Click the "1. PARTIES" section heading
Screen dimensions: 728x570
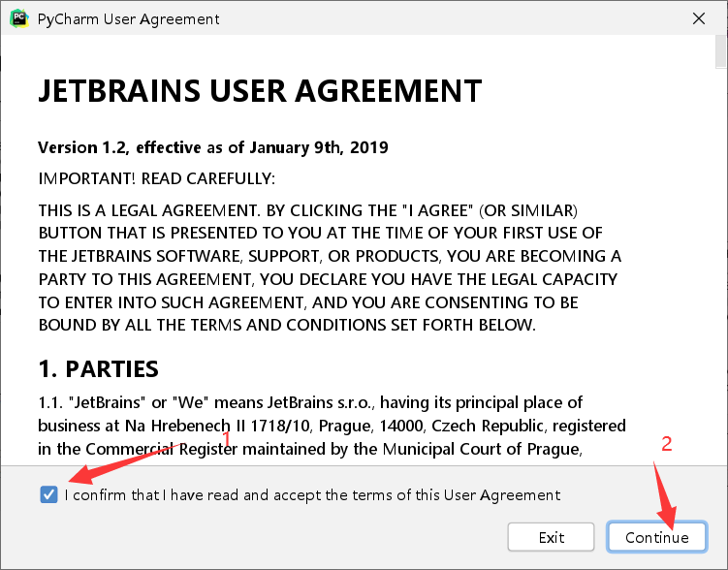(99, 369)
